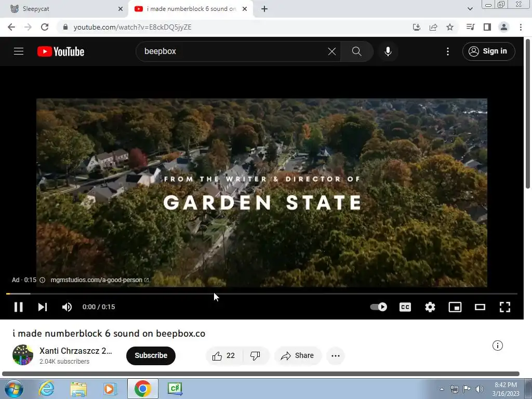The width and height of the screenshot is (532, 399).
Task: Expand the tab search dropdown arrow
Action: tap(470, 9)
